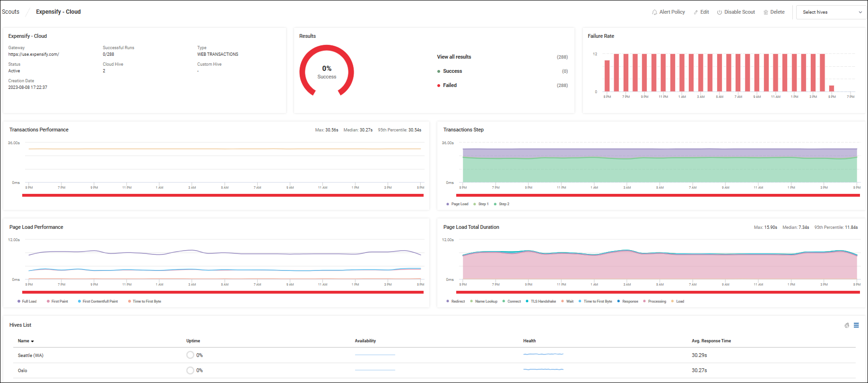This screenshot has height=383, width=868.
Task: Click Transactions Performance Median: 30.27s stat
Action: point(358,130)
